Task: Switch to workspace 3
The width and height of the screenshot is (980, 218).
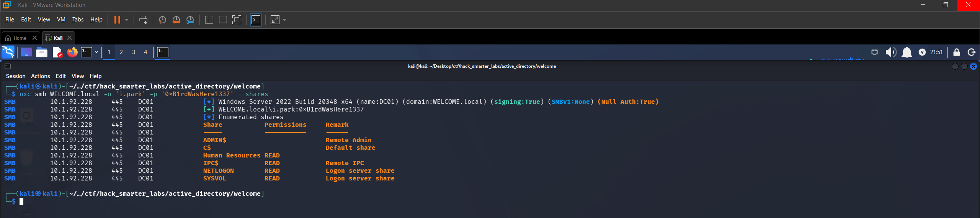Action: click(x=134, y=52)
